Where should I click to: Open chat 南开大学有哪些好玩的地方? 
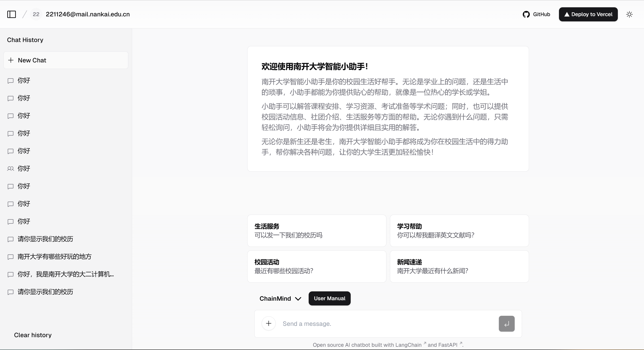coord(66,256)
